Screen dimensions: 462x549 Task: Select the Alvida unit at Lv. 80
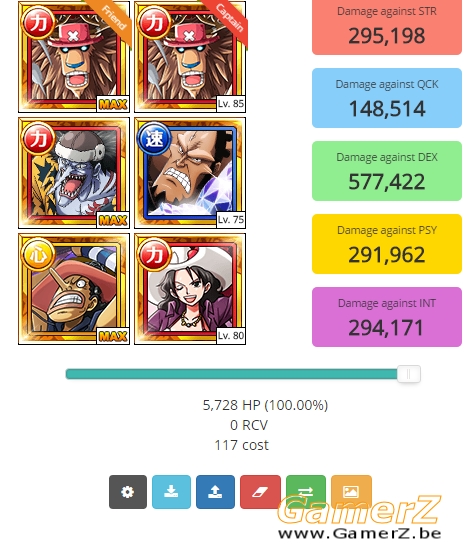(190, 289)
